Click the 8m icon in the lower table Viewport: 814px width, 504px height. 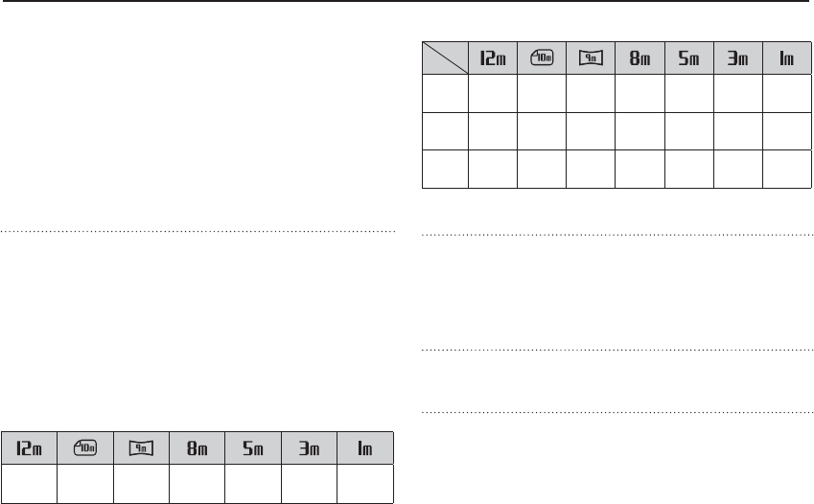click(x=198, y=447)
